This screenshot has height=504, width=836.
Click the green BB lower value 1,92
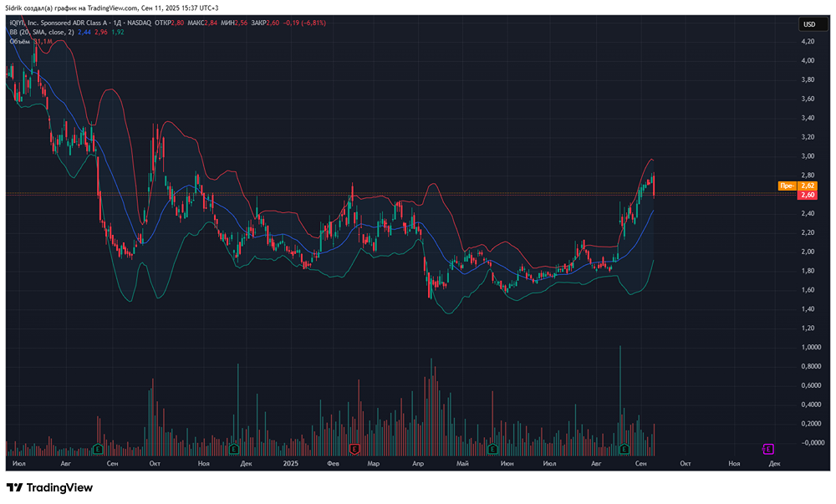117,32
